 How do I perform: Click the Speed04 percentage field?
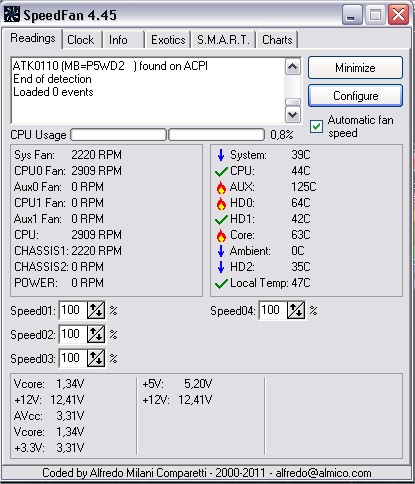(x=273, y=310)
